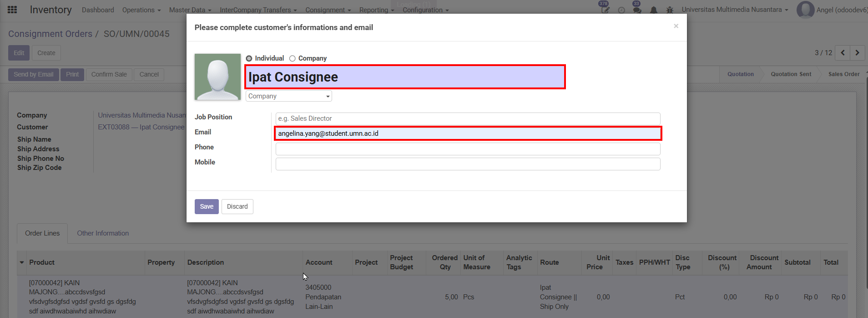This screenshot has width=868, height=318.
Task: Switch to Other Information tab
Action: tap(103, 233)
